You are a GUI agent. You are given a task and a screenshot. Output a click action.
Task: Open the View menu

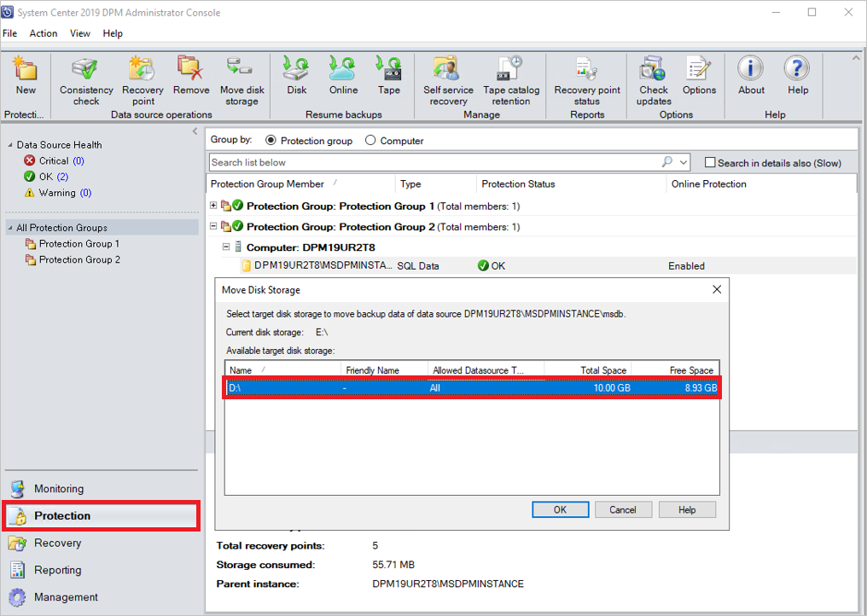[79, 33]
